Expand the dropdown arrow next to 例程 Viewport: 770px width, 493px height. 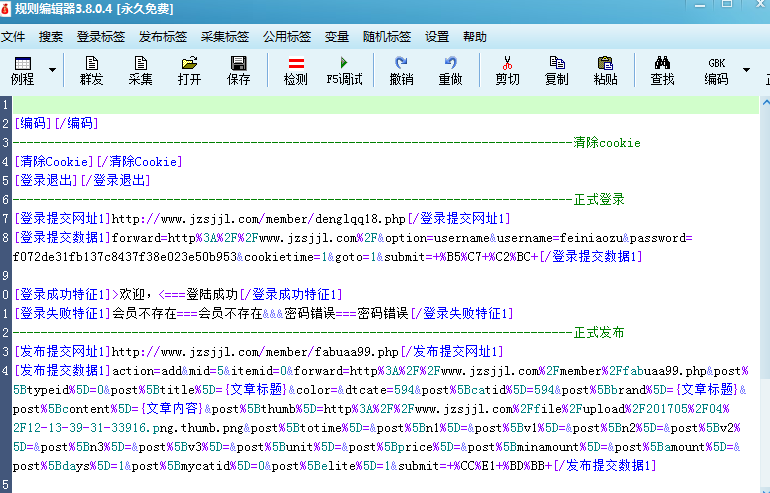tap(52, 70)
